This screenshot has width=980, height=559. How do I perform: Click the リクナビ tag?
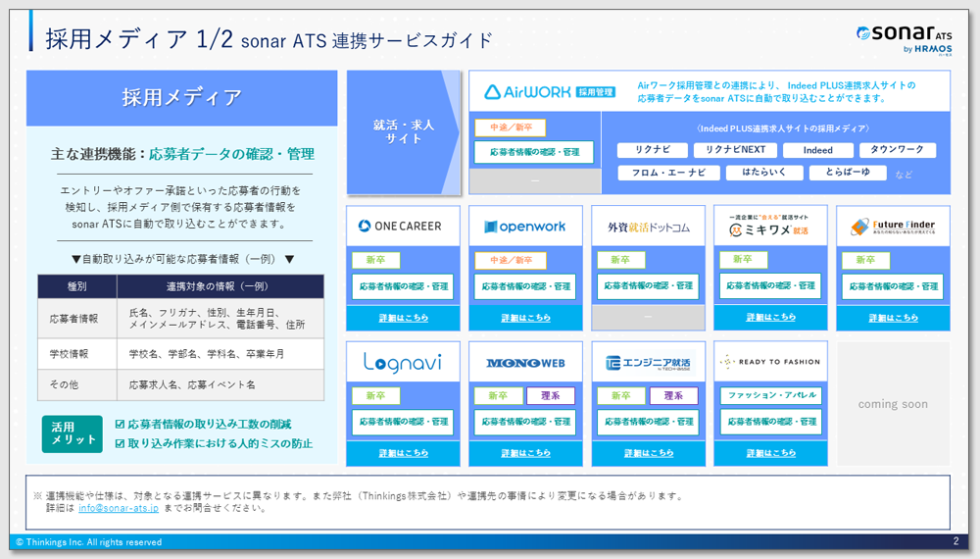(653, 150)
